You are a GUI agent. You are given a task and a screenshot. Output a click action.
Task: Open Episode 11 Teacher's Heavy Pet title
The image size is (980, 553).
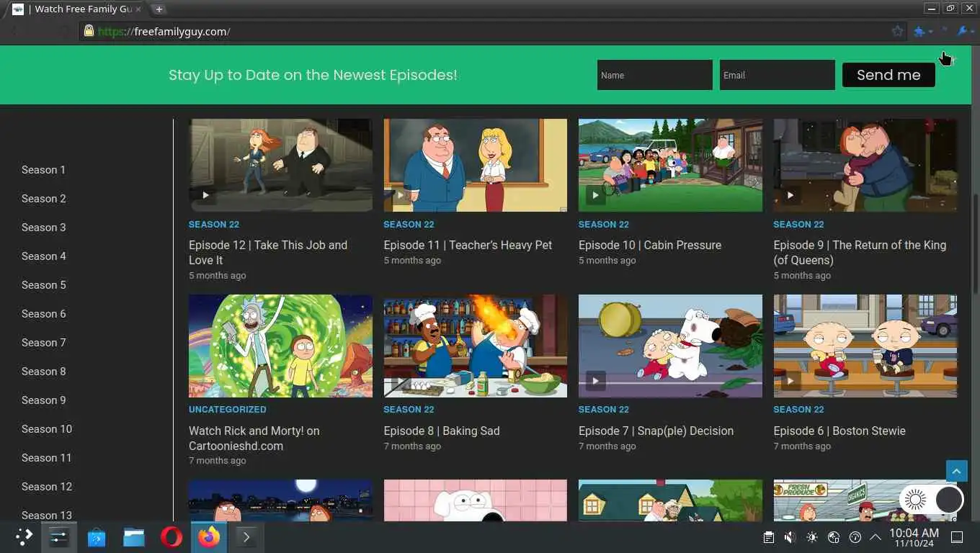[x=468, y=245]
